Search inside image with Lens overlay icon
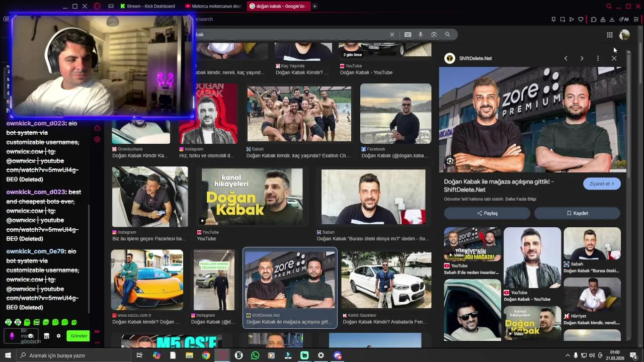This screenshot has height=362, width=644. [450, 161]
